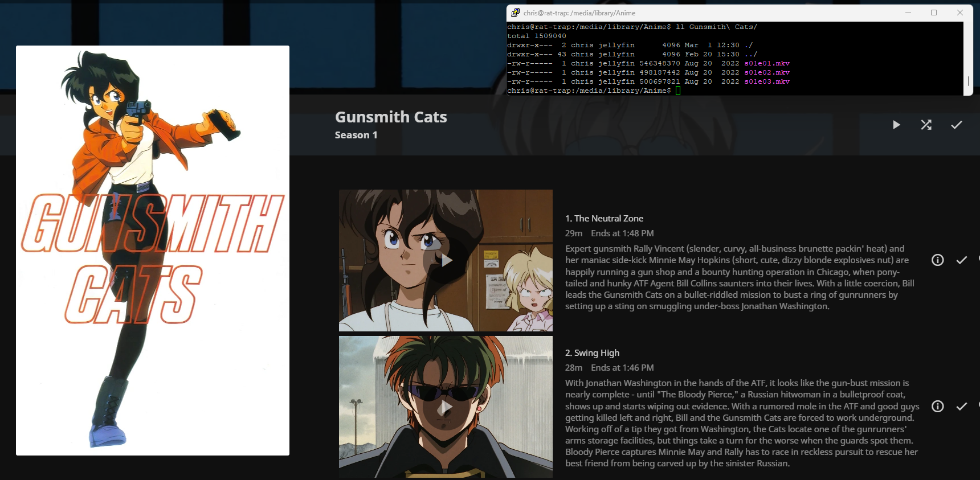Click play overlay on Swing High thumbnail

(446, 407)
